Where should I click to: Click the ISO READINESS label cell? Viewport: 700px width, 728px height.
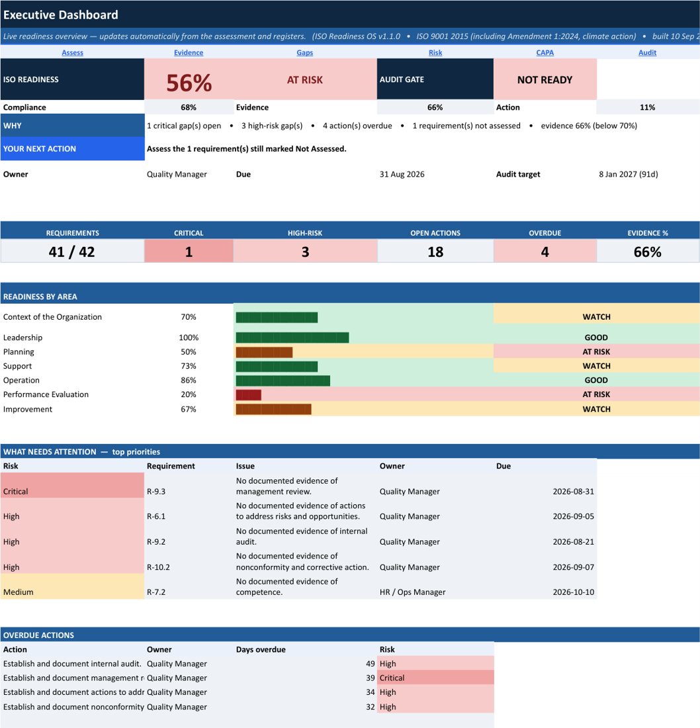[72, 79]
